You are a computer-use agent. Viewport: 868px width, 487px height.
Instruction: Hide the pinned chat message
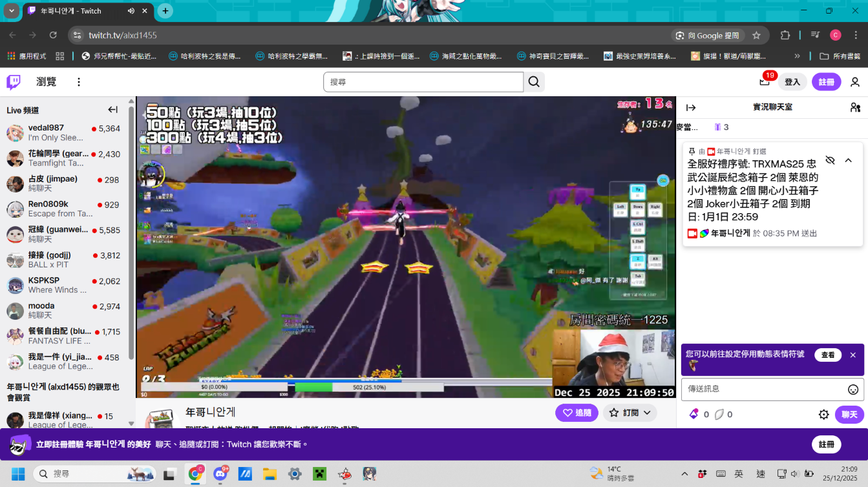831,160
